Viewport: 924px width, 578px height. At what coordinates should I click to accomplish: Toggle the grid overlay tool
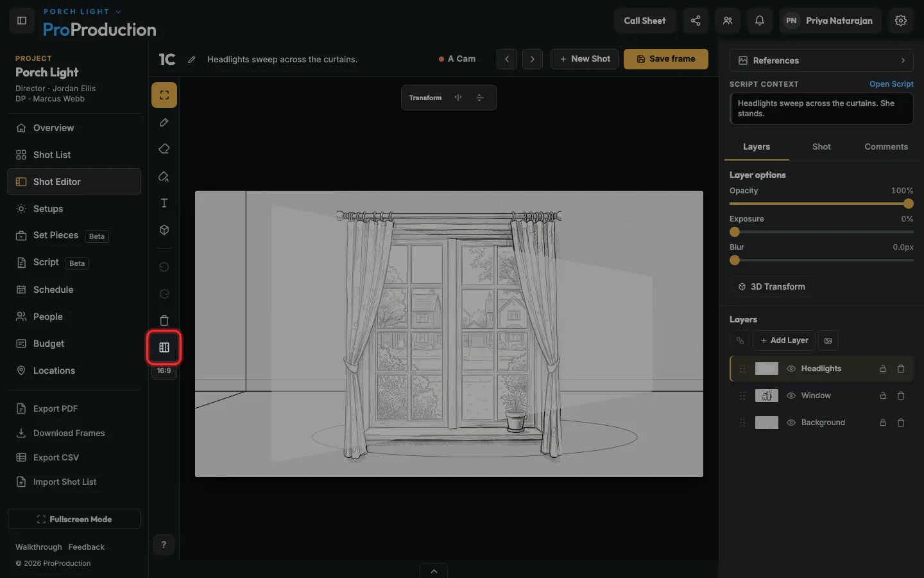click(x=164, y=347)
